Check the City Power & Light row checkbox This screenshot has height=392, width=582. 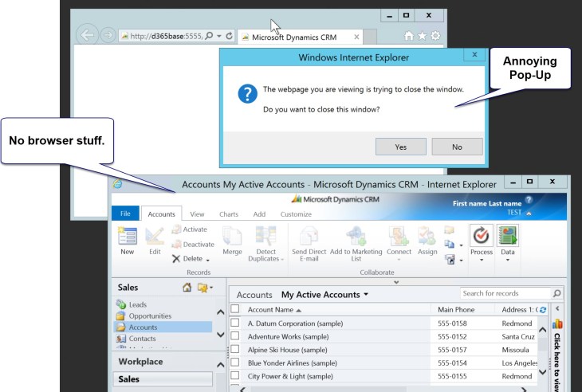[x=235, y=375]
